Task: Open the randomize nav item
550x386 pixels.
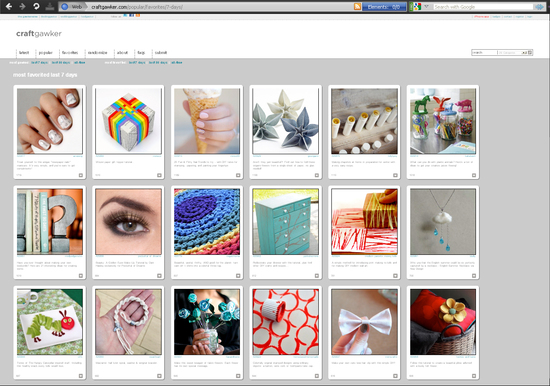Action: pyautogui.click(x=98, y=53)
